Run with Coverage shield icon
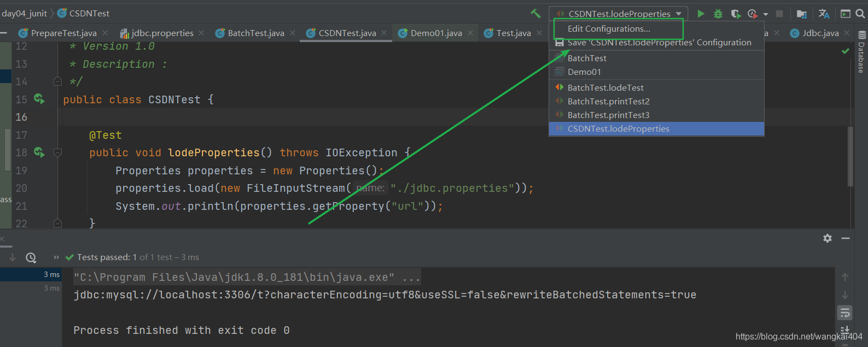The width and height of the screenshot is (868, 347). (736, 14)
